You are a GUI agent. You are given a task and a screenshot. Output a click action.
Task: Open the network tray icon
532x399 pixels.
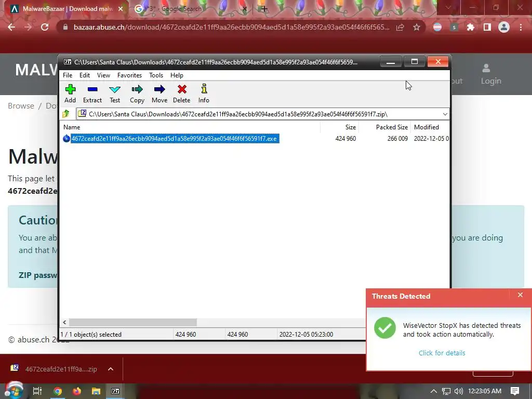point(446,391)
